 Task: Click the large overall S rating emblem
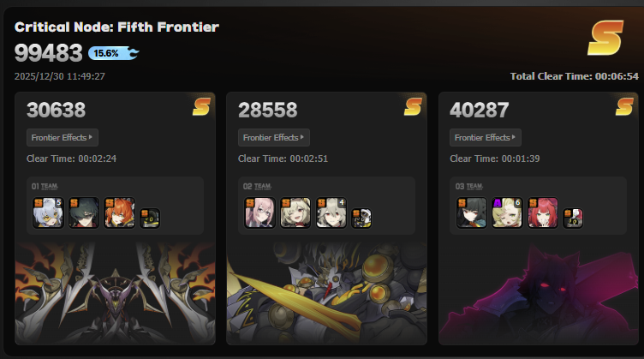click(605, 38)
